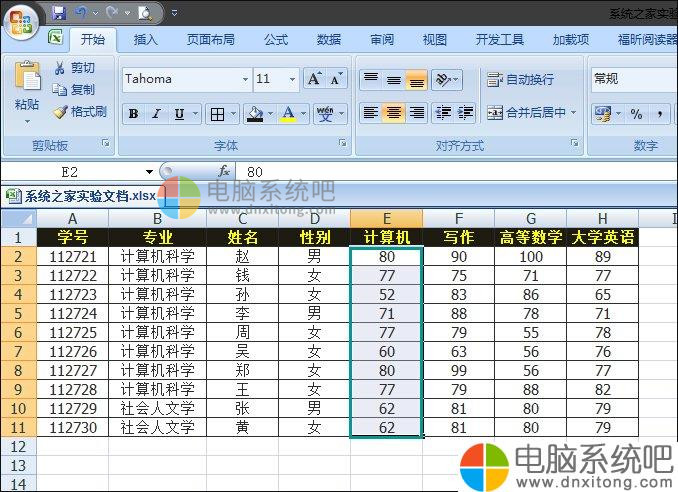Toggle Italic formatting
This screenshot has height=492, width=678.
click(156, 114)
